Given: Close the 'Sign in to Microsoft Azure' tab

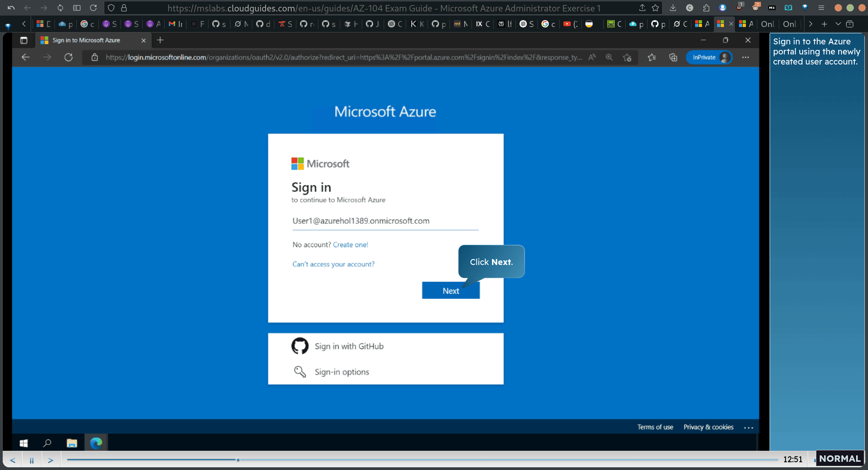Looking at the screenshot, I should 144,40.
